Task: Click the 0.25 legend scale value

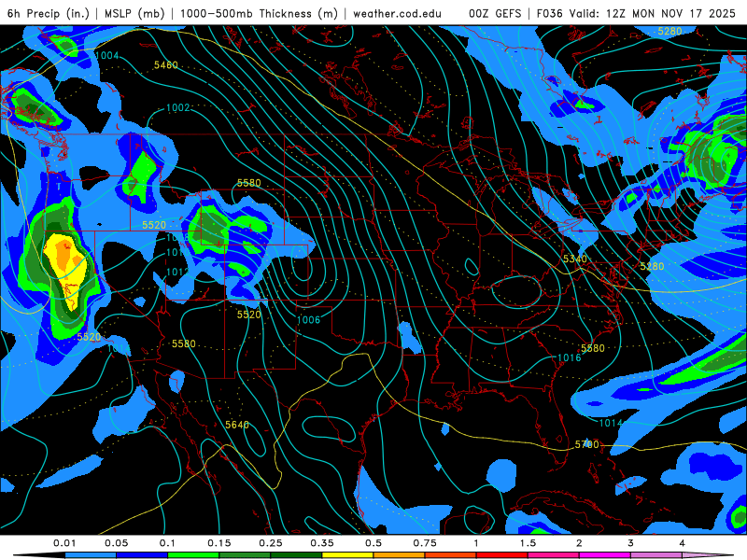Action: tap(271, 543)
